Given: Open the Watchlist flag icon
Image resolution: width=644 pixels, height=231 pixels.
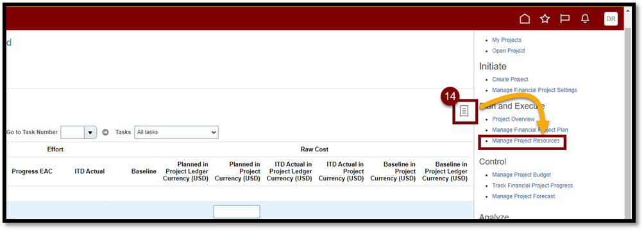Looking at the screenshot, I should click(565, 19).
